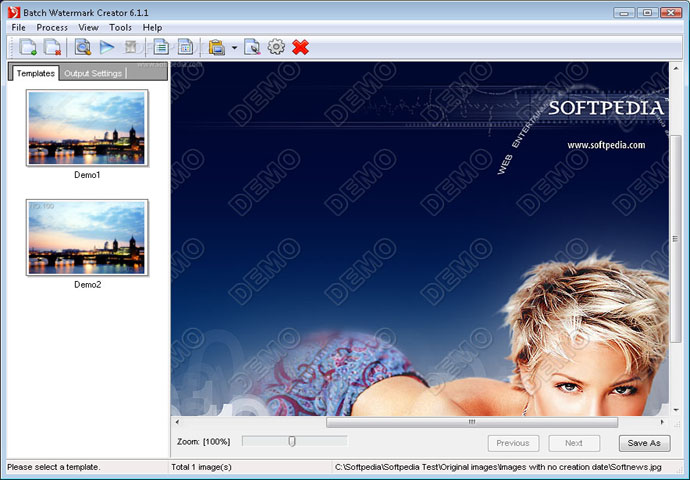This screenshot has height=480, width=690.
Task: Expand the dropdown arrow beside clipboard icon
Action: pos(234,47)
